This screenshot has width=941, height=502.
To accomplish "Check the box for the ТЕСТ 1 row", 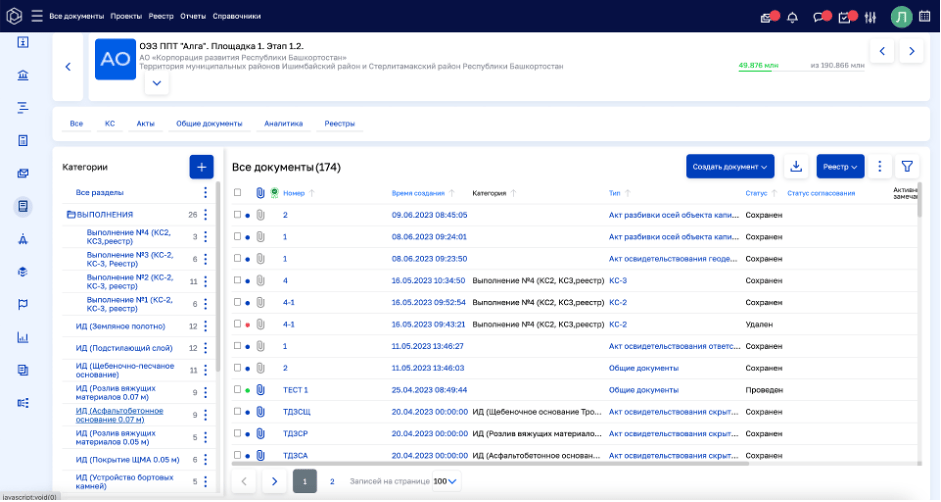I will pyautogui.click(x=237, y=389).
